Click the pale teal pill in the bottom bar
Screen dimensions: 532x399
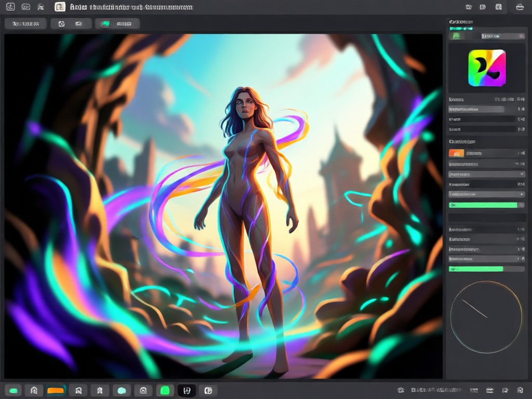click(x=122, y=391)
